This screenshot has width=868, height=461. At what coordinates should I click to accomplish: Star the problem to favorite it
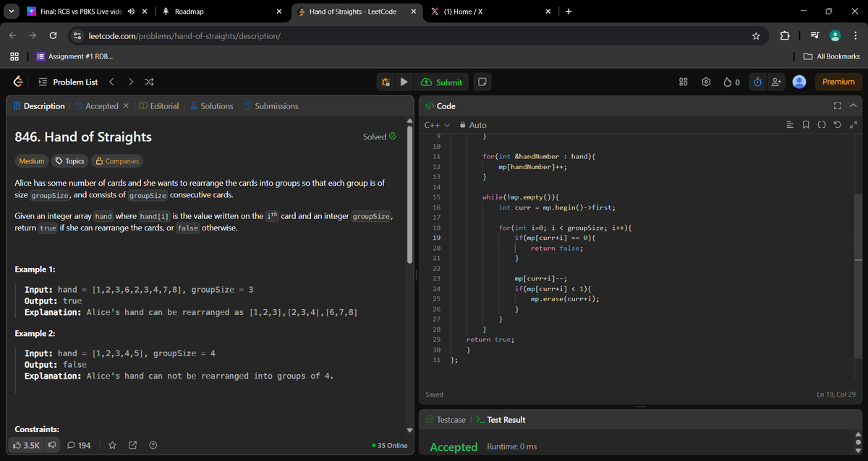(x=112, y=445)
